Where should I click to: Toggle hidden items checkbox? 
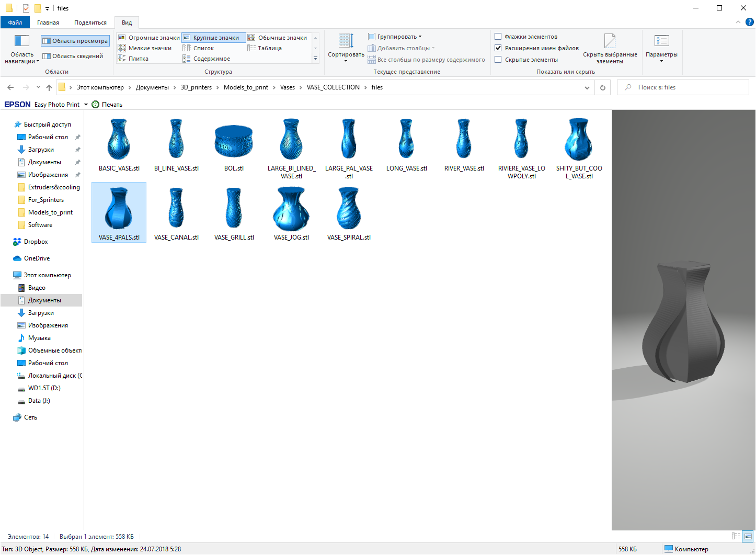(498, 60)
